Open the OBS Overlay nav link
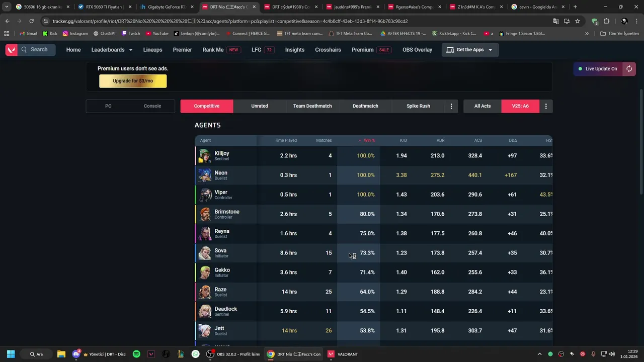This screenshot has width=644, height=362. [417, 50]
